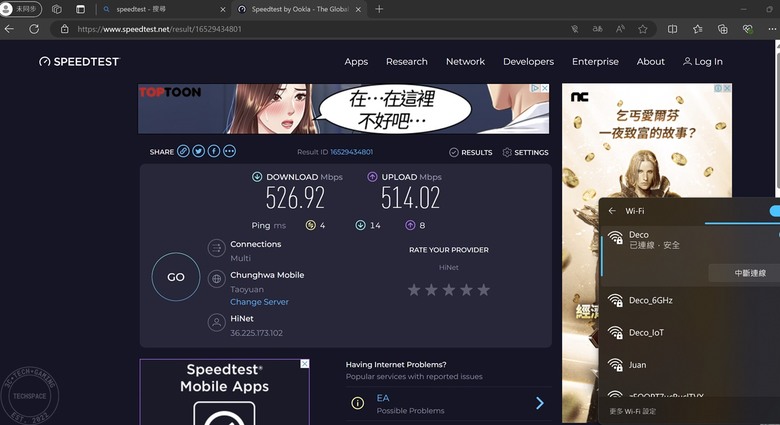Open Network menu item

point(465,62)
